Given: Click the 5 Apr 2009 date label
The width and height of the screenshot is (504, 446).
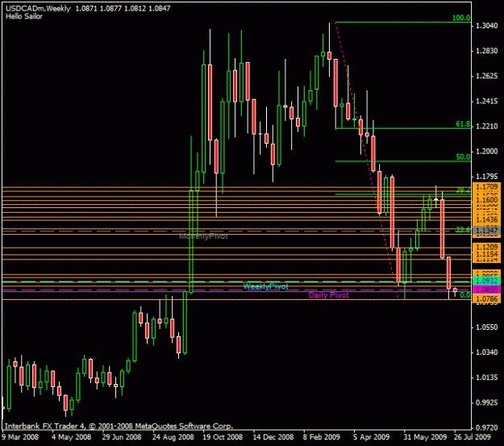Looking at the screenshot, I should (x=371, y=437).
